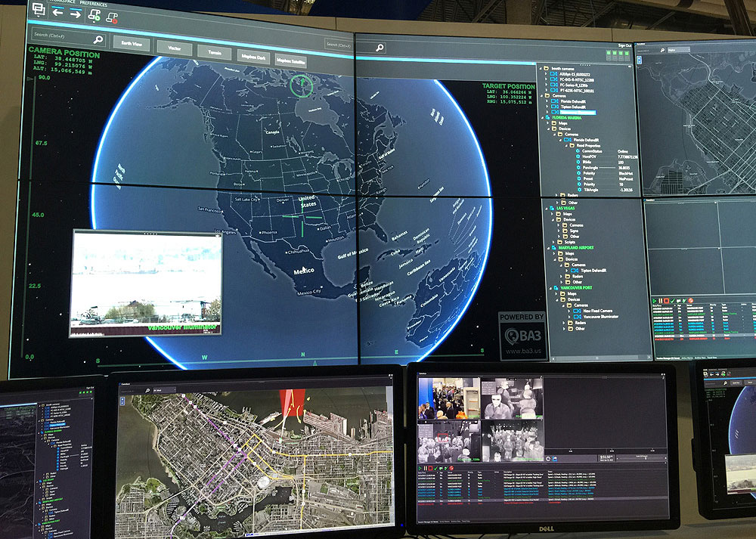Click the magnifier icon above the target position panel

380,47
